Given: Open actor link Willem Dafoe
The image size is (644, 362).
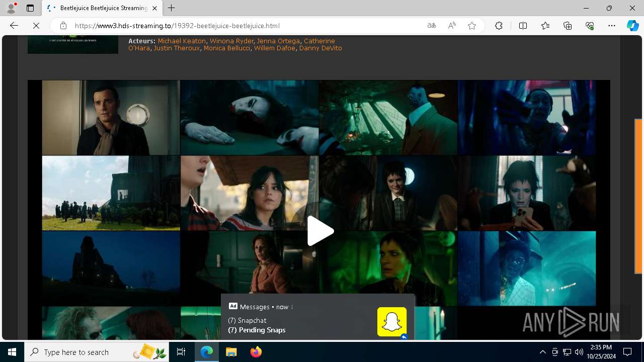Looking at the screenshot, I should pos(275,48).
